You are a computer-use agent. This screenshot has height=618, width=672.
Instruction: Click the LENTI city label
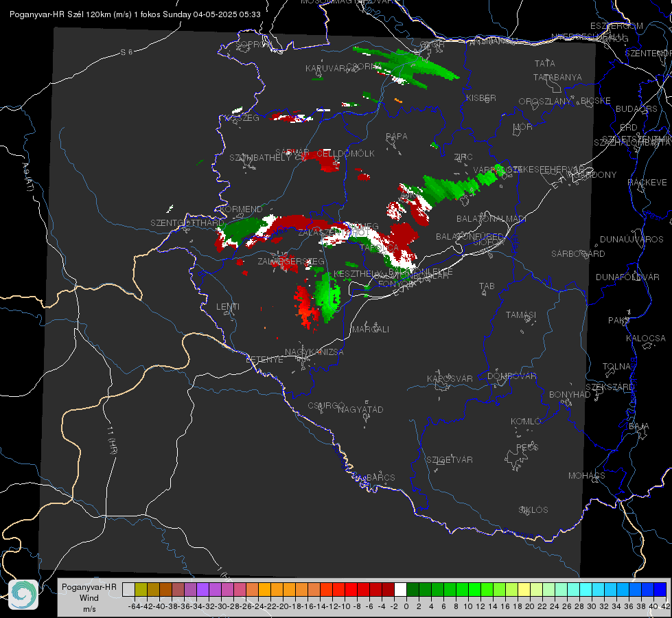coord(228,307)
